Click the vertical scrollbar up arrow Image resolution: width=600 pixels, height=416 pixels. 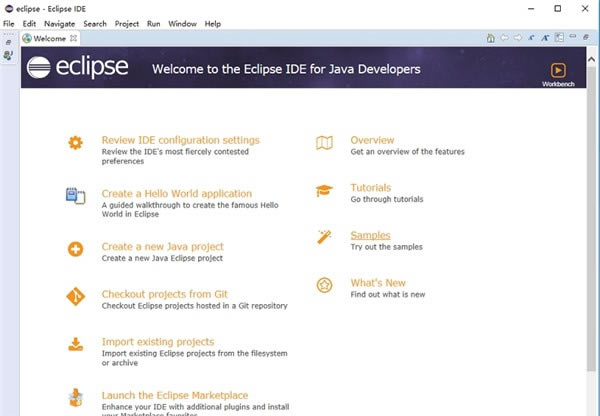pos(591,54)
